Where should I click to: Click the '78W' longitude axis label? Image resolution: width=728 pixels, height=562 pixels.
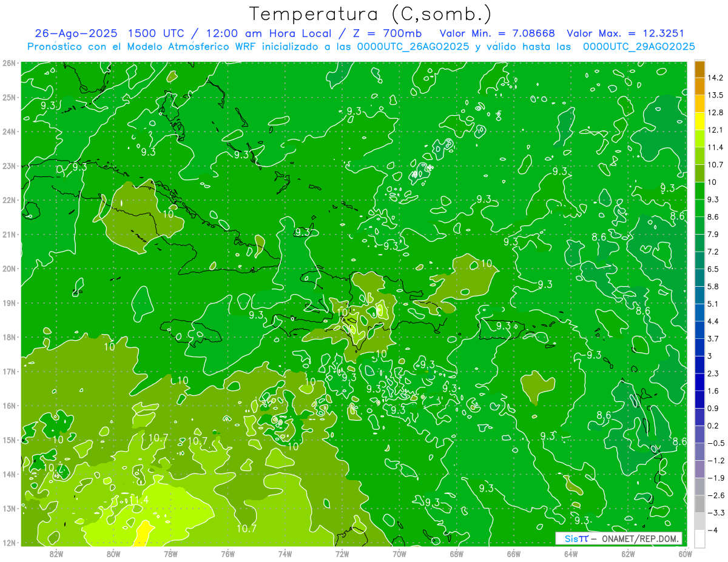pyautogui.click(x=170, y=554)
